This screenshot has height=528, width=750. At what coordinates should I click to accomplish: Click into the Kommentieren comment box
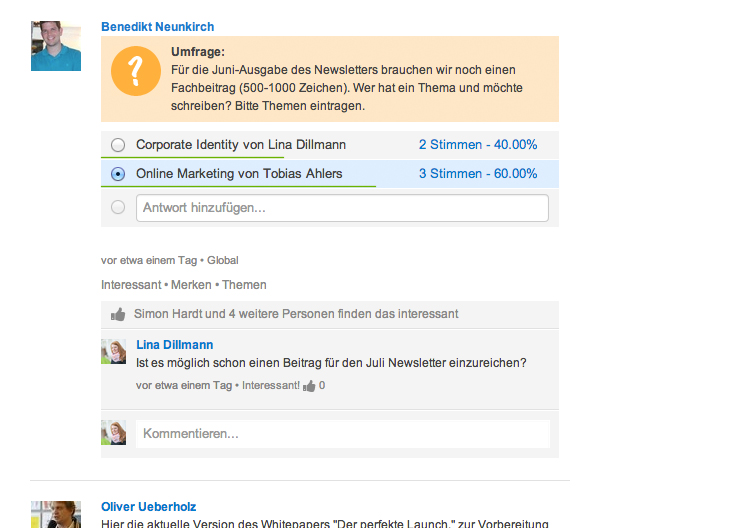pyautogui.click(x=342, y=434)
